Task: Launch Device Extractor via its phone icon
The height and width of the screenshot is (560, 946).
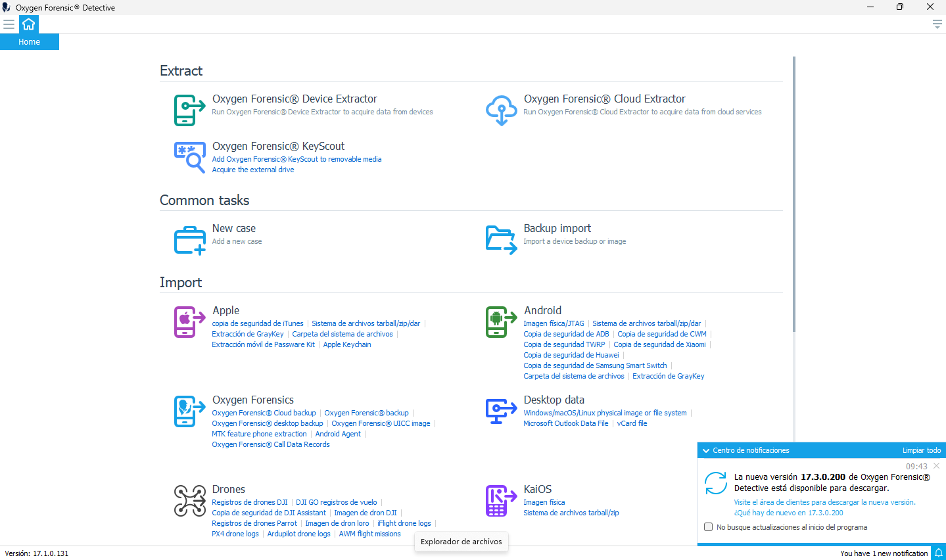Action: [190, 110]
